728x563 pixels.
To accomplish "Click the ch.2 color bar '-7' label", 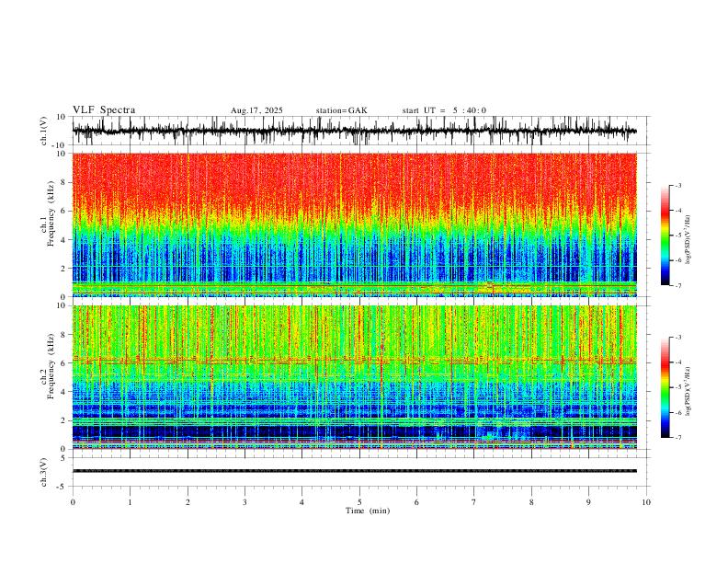I will tap(677, 438).
